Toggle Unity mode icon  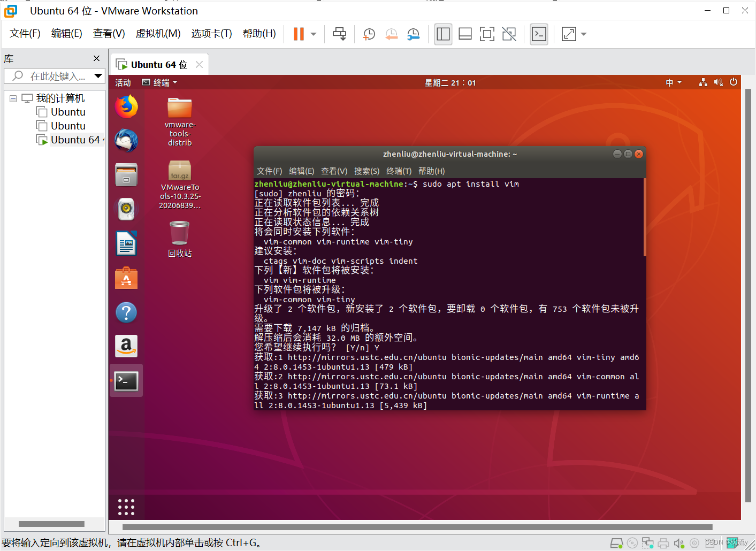click(x=509, y=34)
